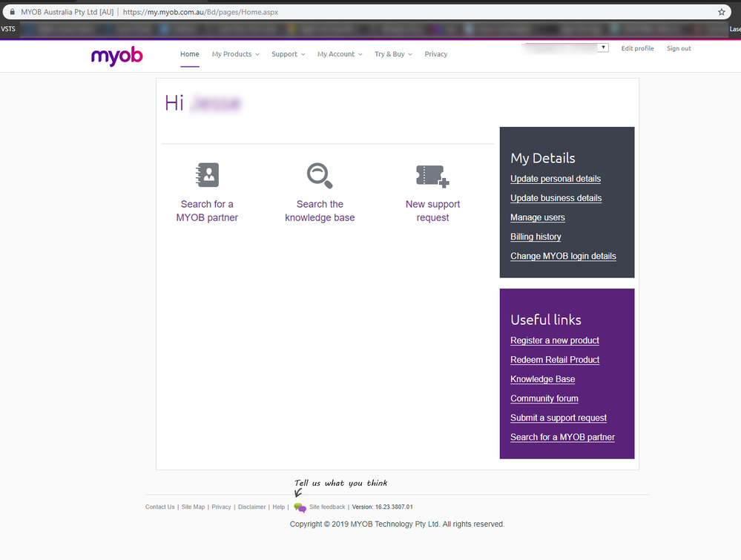
Task: Open the Edit profile link
Action: pyautogui.click(x=637, y=48)
